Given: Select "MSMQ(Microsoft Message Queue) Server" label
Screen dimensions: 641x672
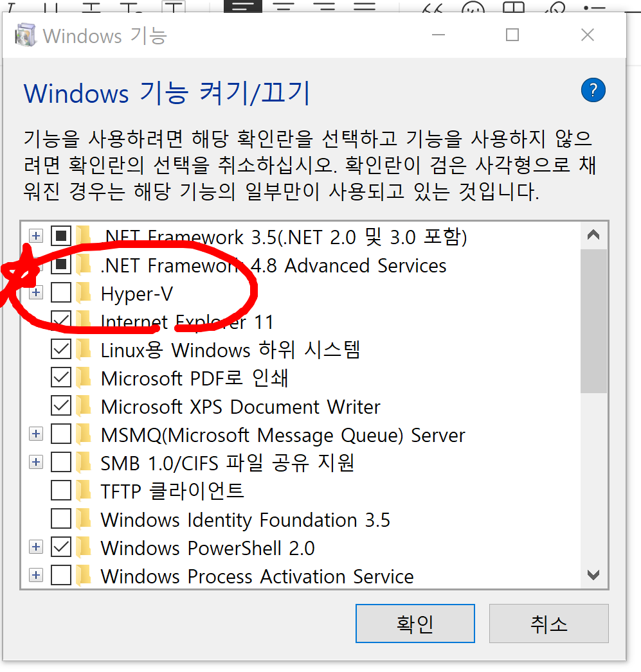Looking at the screenshot, I should [283, 436].
